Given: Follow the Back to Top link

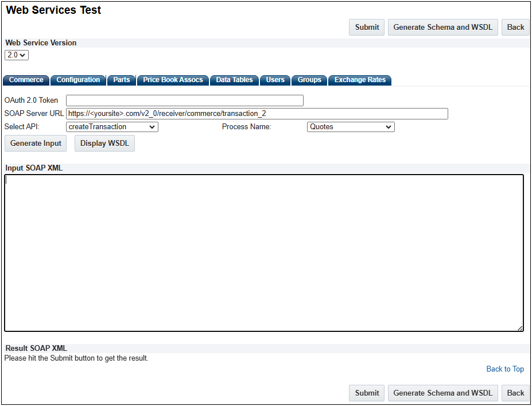Looking at the screenshot, I should click(504, 369).
